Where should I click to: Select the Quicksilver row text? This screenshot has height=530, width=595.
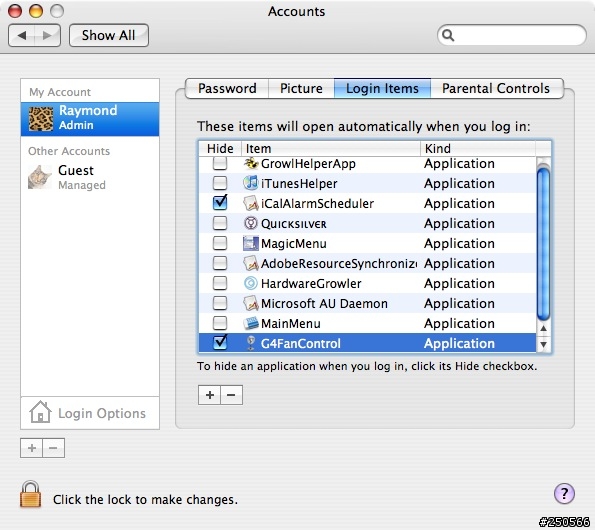[294, 223]
